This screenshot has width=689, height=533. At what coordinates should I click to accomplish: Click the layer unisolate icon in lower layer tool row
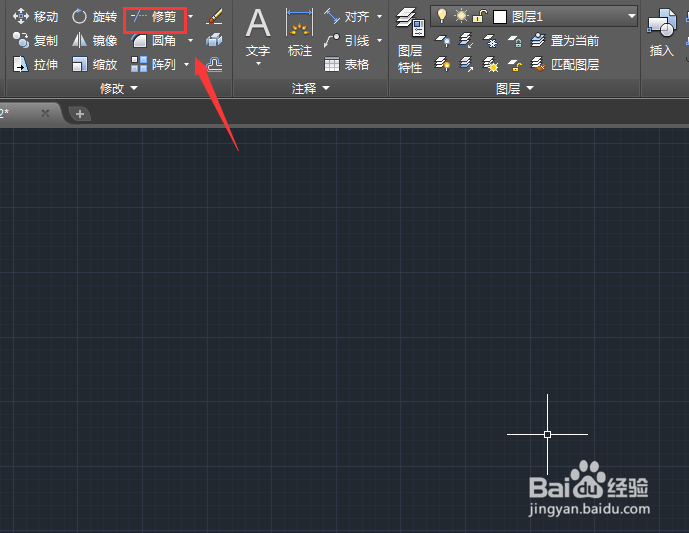466,65
